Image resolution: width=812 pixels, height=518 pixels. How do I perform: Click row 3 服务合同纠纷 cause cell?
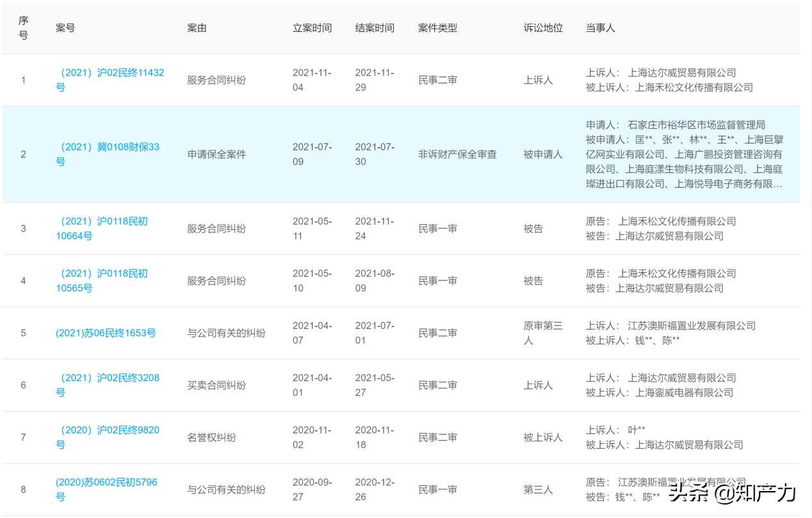click(216, 229)
